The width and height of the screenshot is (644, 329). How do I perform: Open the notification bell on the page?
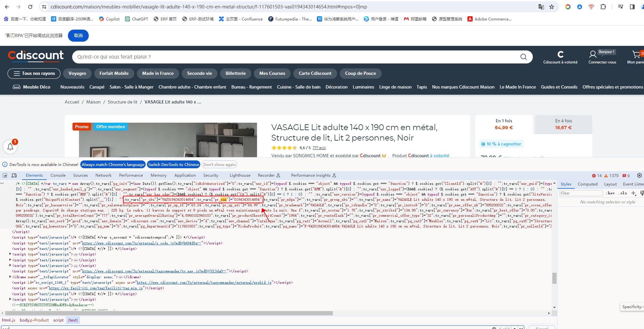[10, 147]
